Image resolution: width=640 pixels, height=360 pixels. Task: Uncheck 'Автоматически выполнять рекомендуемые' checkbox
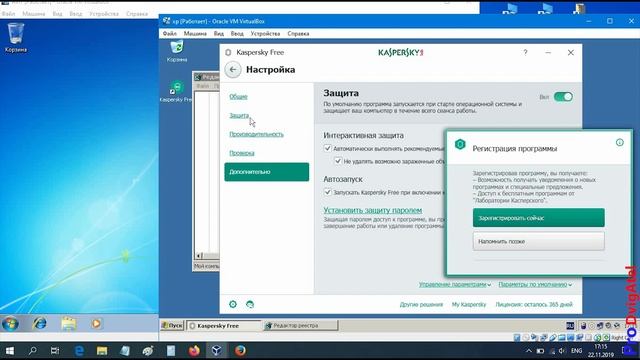[x=327, y=148]
